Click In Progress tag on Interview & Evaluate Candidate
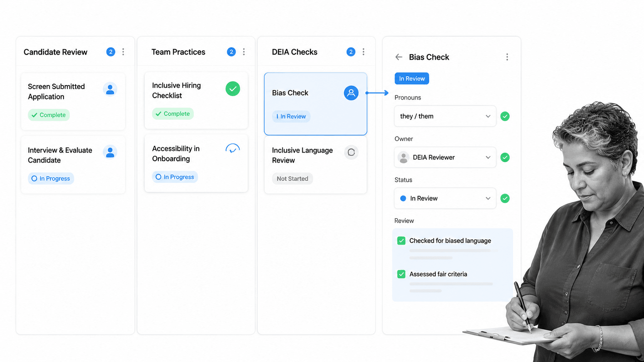The image size is (644, 362). pyautogui.click(x=51, y=178)
